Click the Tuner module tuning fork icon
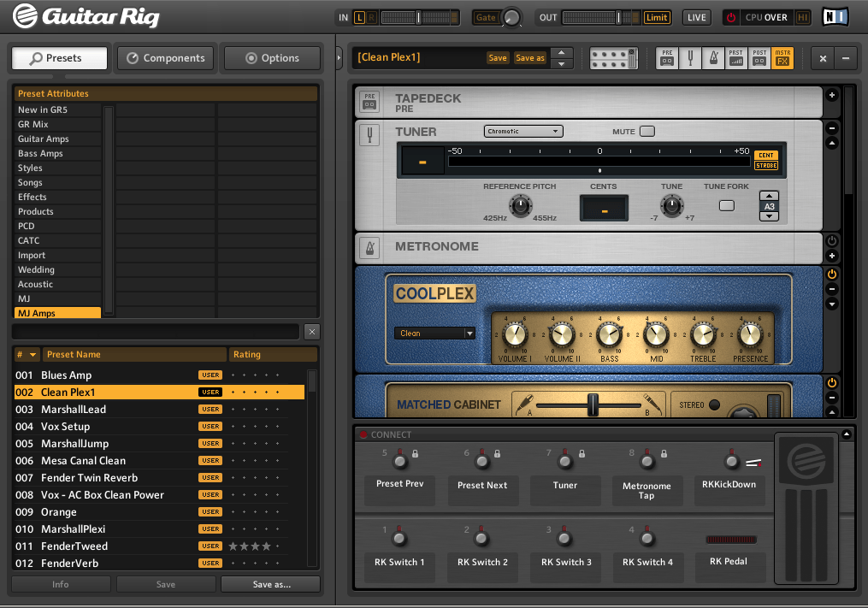Screen dimensions: 868x608 369,134
